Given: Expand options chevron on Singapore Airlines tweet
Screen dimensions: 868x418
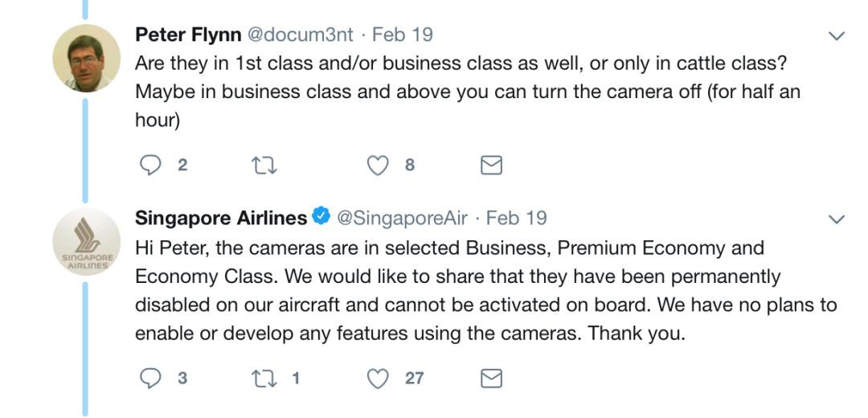Looking at the screenshot, I should (x=837, y=219).
